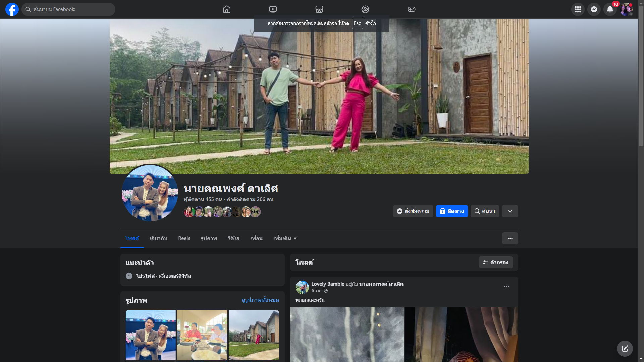Expand the เพิ่มเติม tab dropdown

pos(285,238)
